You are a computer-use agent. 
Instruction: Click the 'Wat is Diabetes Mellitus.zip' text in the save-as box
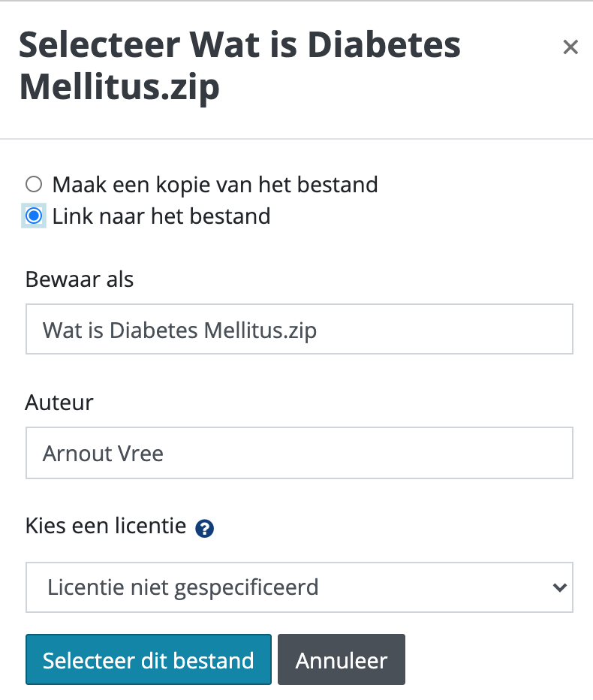click(180, 330)
